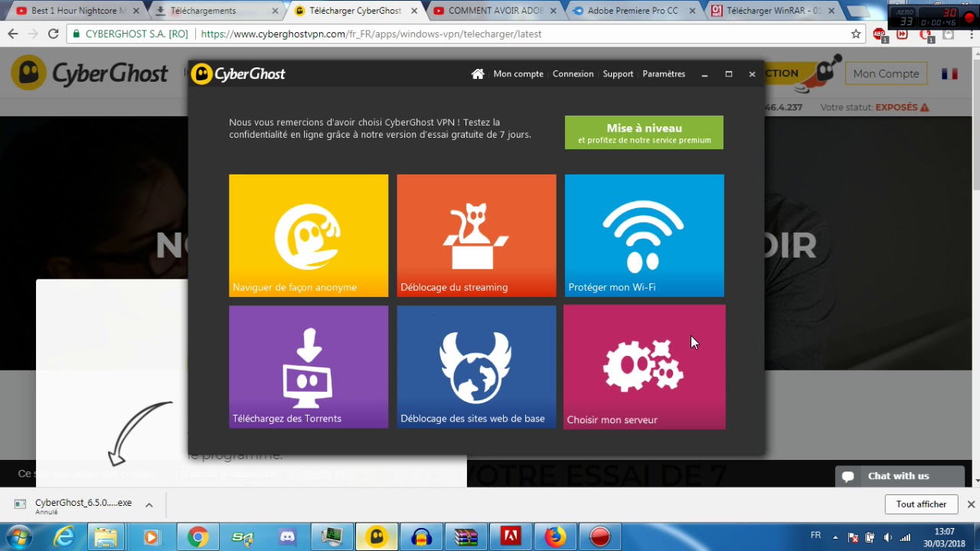Open CyberGhost from the taskbar
Viewport: 980px width, 551px height.
[x=377, y=537]
